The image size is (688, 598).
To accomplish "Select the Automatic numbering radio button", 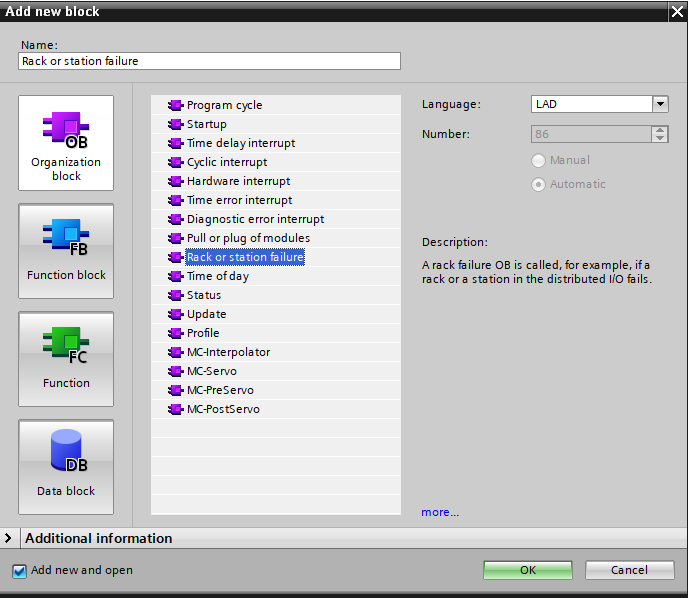I will tap(538, 184).
